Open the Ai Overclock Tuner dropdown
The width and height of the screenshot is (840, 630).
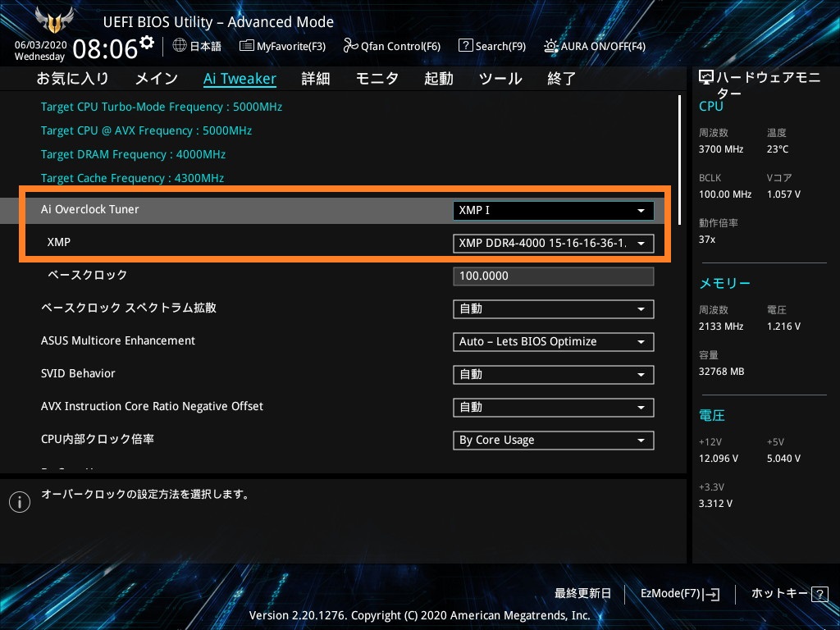553,211
